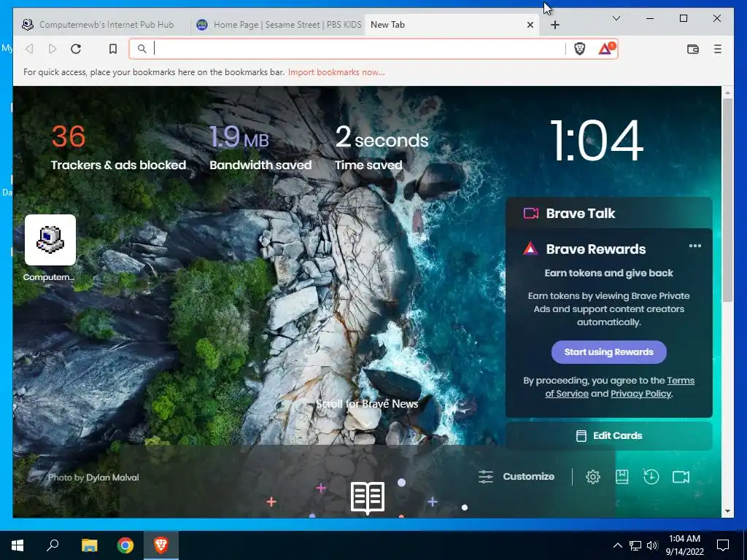
Task: Click Dylan Malval photo credit
Action: [113, 478]
